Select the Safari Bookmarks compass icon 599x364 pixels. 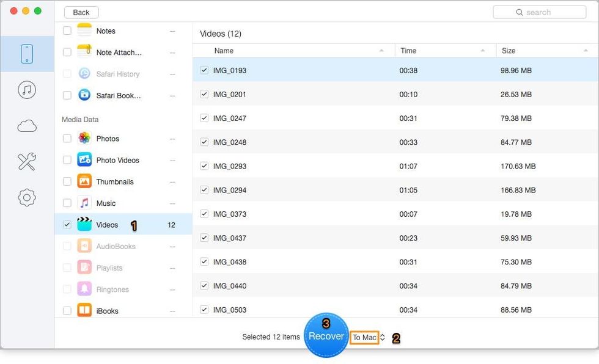[x=84, y=95]
